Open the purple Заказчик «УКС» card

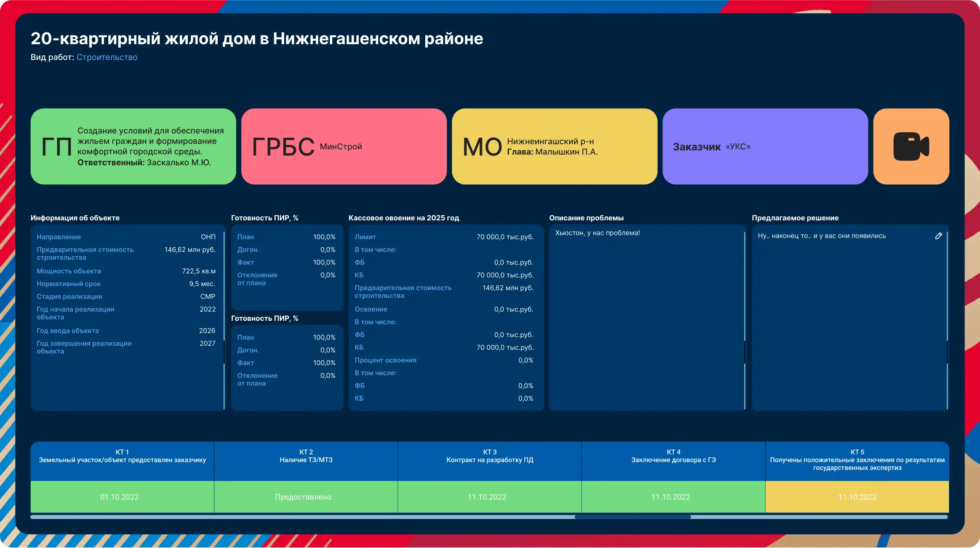tap(765, 147)
